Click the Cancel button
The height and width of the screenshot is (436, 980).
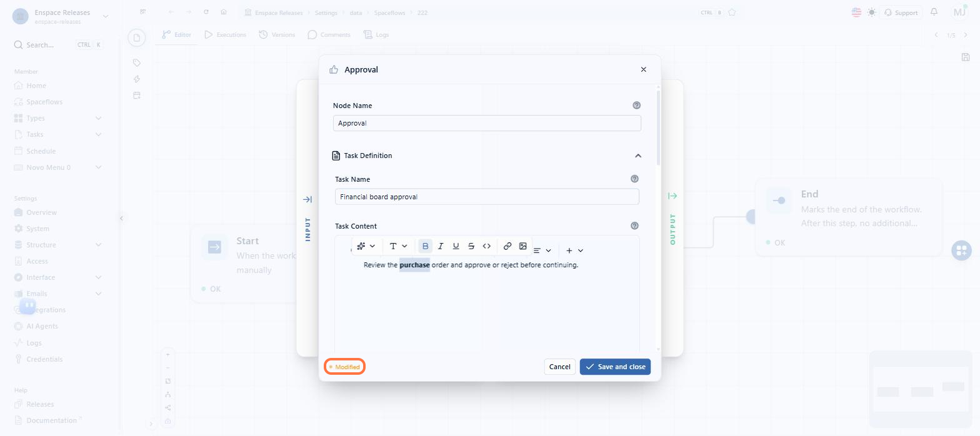[559, 367]
